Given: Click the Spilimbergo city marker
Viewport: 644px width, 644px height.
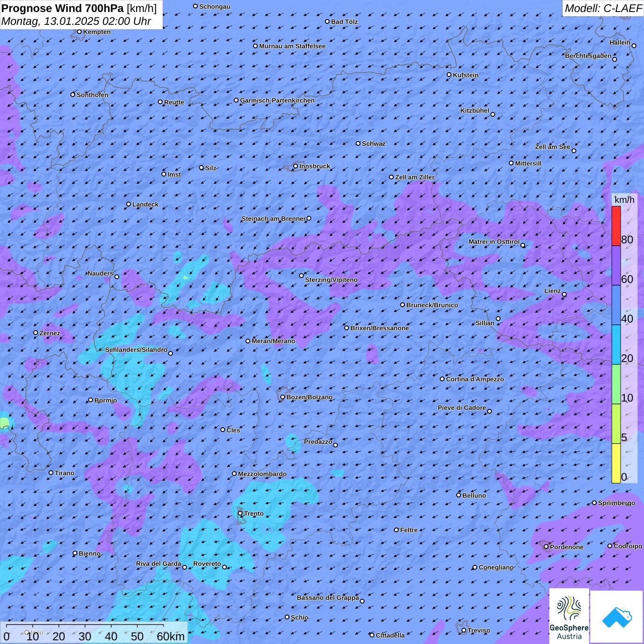Looking at the screenshot, I should click(x=594, y=503).
